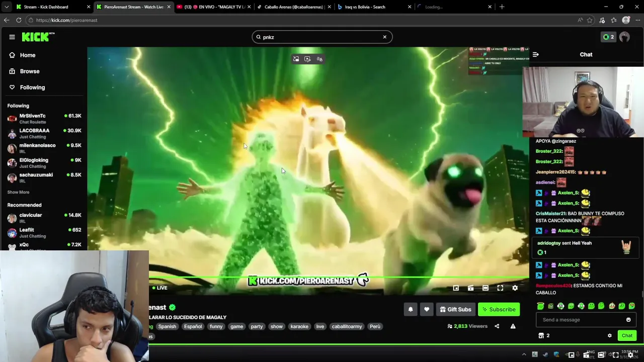Switch to Stream - Kick Dashboard tab
Image resolution: width=644 pixels, height=362 pixels.
pyautogui.click(x=53, y=7)
